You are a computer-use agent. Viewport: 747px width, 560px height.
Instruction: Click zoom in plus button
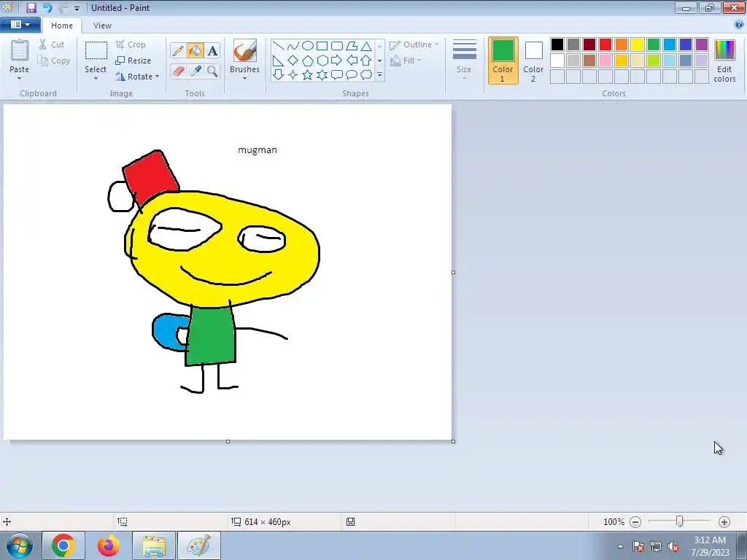pyautogui.click(x=724, y=522)
